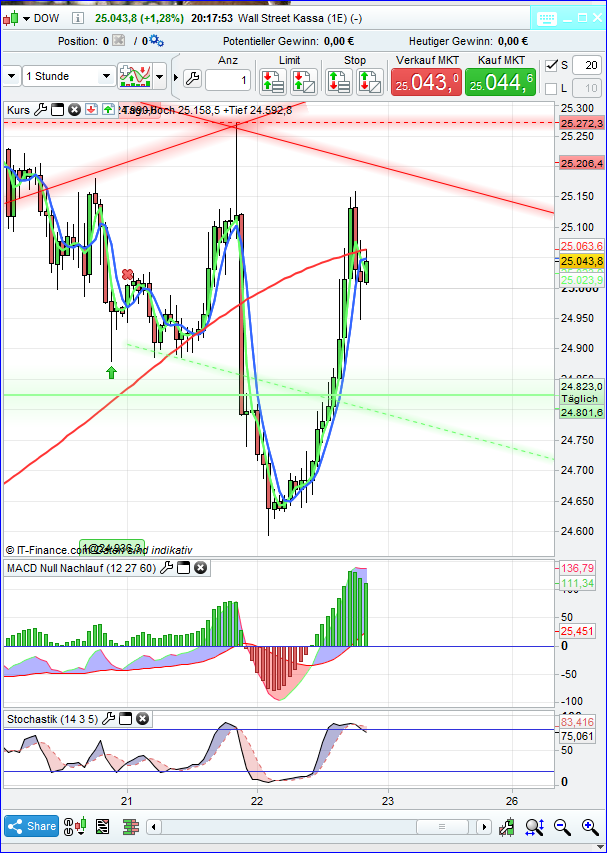
Task: Click the zoom-fit magnifier with arrows icon
Action: [x=535, y=827]
